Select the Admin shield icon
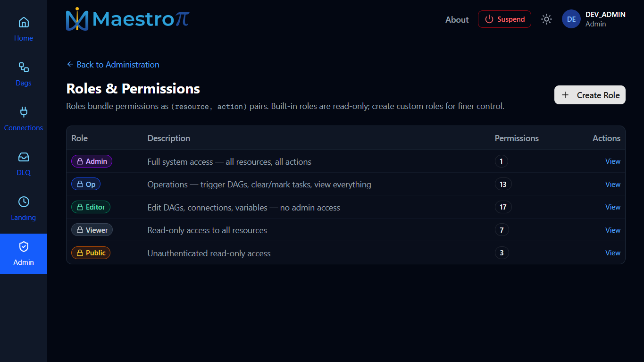 point(24,246)
